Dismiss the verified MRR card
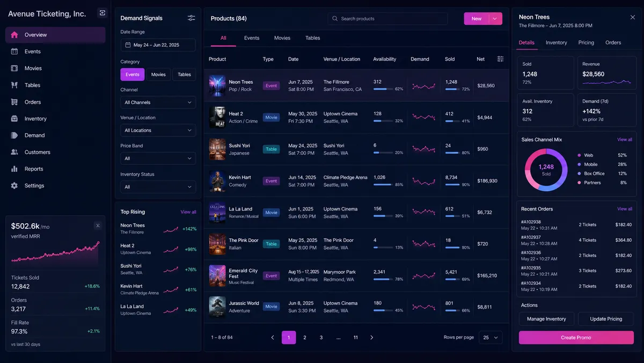Viewport: 644px width, 363px height. [x=98, y=226]
